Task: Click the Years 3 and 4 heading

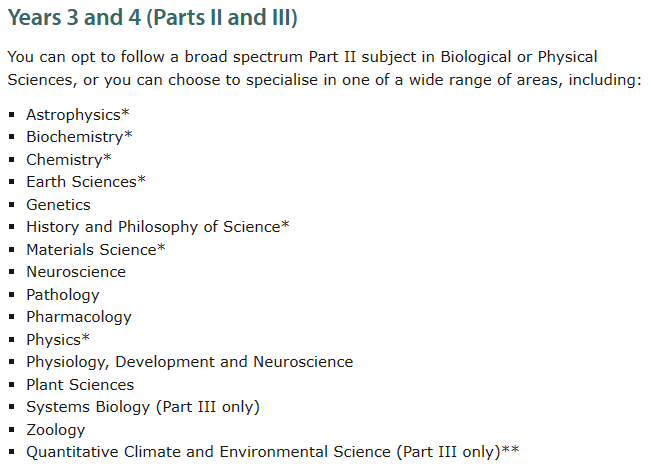Action: tap(152, 18)
